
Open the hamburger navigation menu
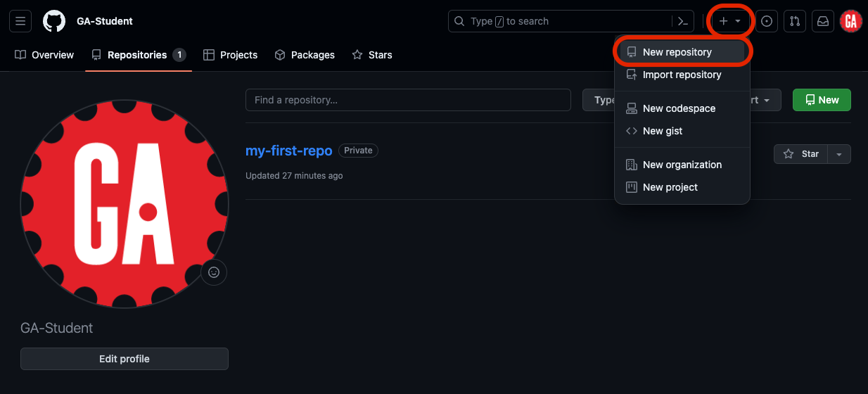(x=20, y=21)
